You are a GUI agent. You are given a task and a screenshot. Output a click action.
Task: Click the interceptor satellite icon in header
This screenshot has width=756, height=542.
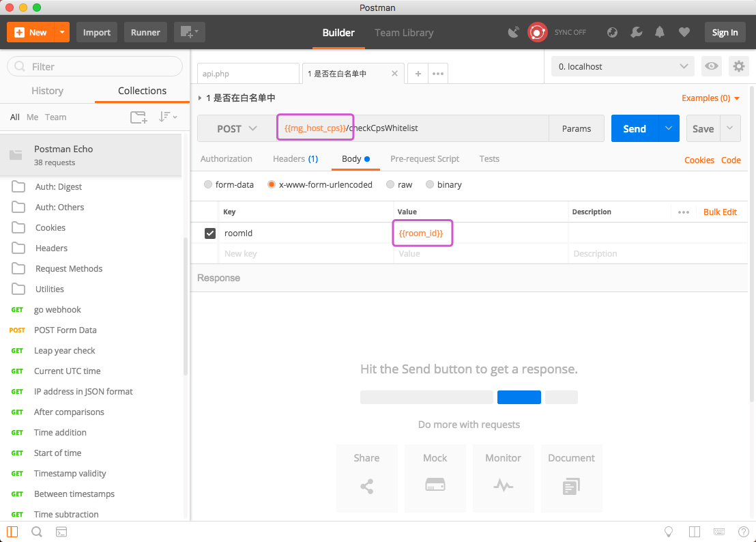(x=514, y=32)
